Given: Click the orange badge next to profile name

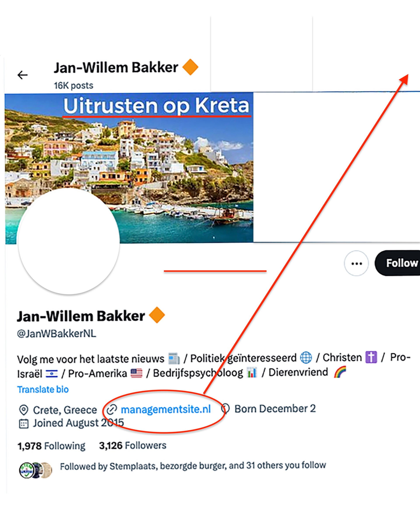Looking at the screenshot, I should click(157, 315).
